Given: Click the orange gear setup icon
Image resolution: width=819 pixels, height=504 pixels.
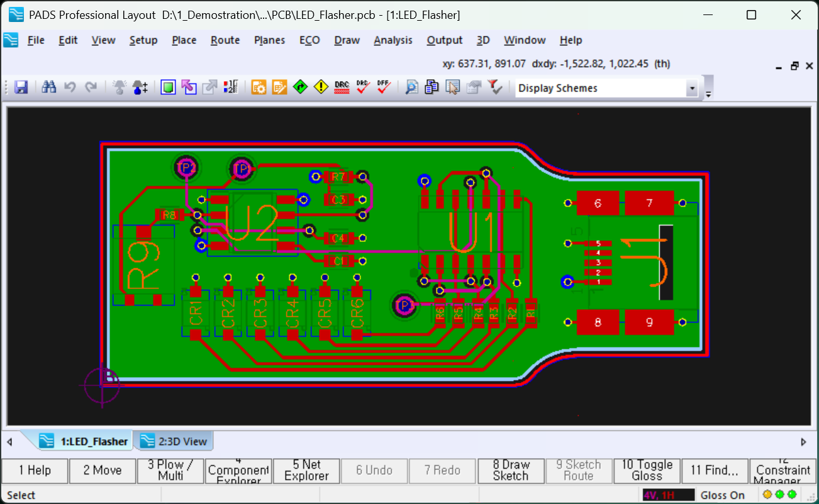Looking at the screenshot, I should (259, 87).
